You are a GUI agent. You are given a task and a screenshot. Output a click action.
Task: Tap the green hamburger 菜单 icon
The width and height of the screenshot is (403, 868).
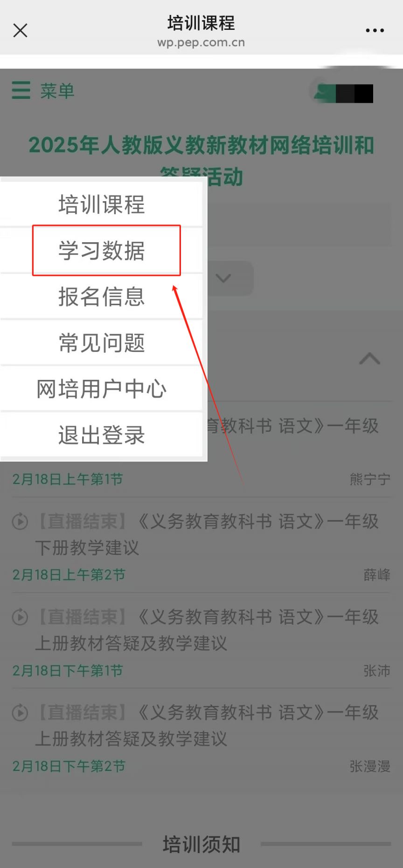(21, 91)
